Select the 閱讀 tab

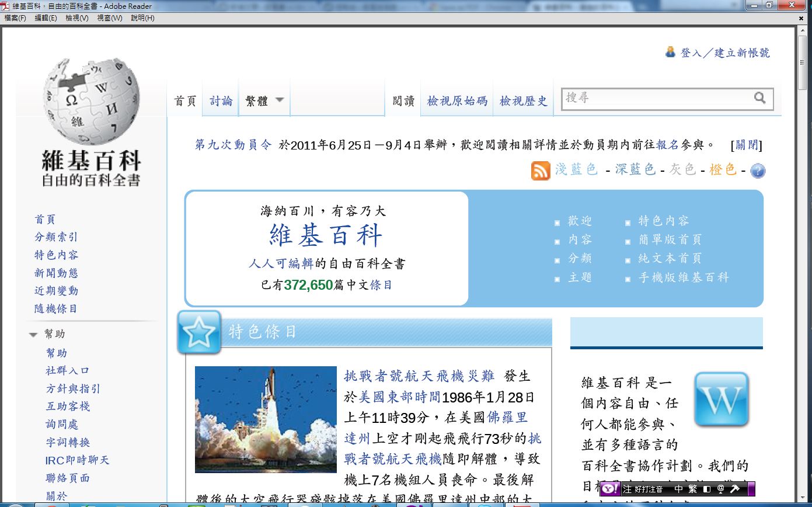[403, 101]
